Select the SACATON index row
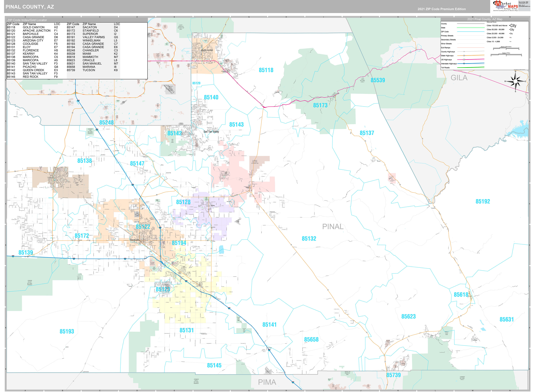The width and height of the screenshot is (533, 392). [x=92, y=27]
